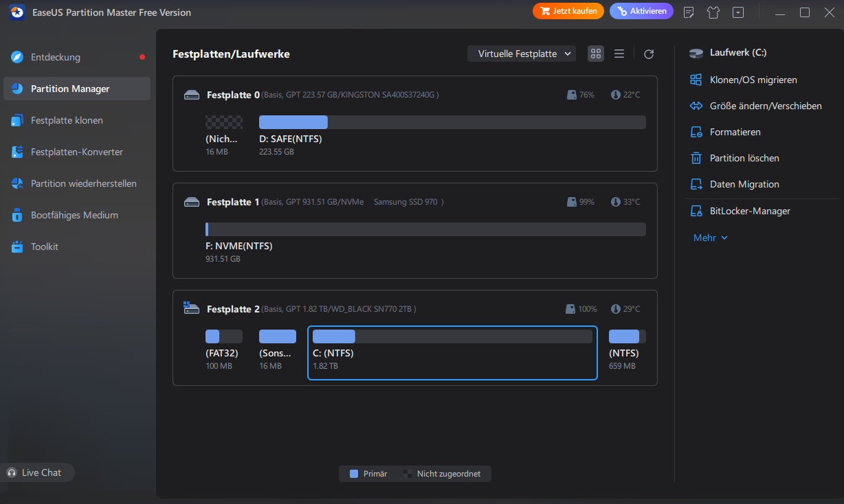This screenshot has width=844, height=504.
Task: Expand the Mehr options
Action: coord(710,238)
